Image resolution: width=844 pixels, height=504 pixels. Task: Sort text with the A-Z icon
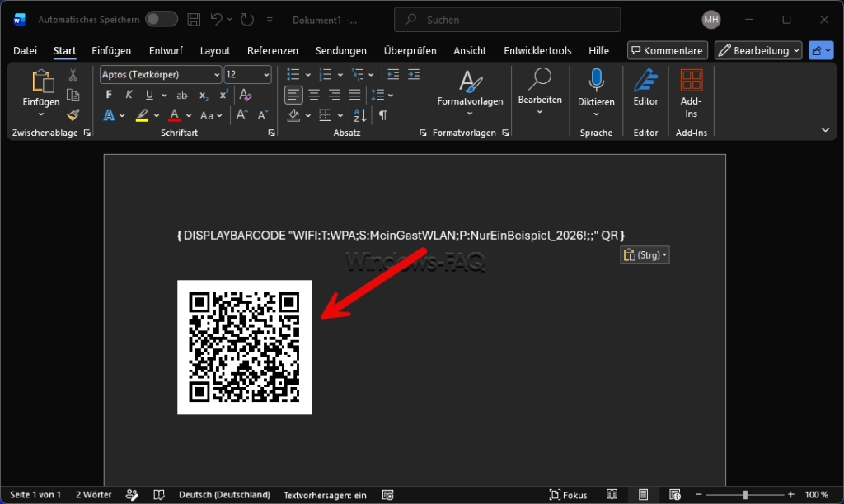click(x=360, y=115)
